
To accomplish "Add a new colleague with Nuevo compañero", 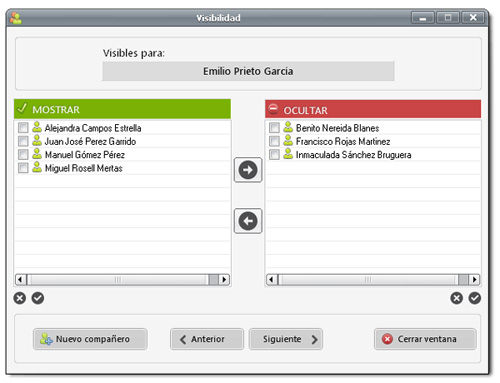I will [90, 339].
